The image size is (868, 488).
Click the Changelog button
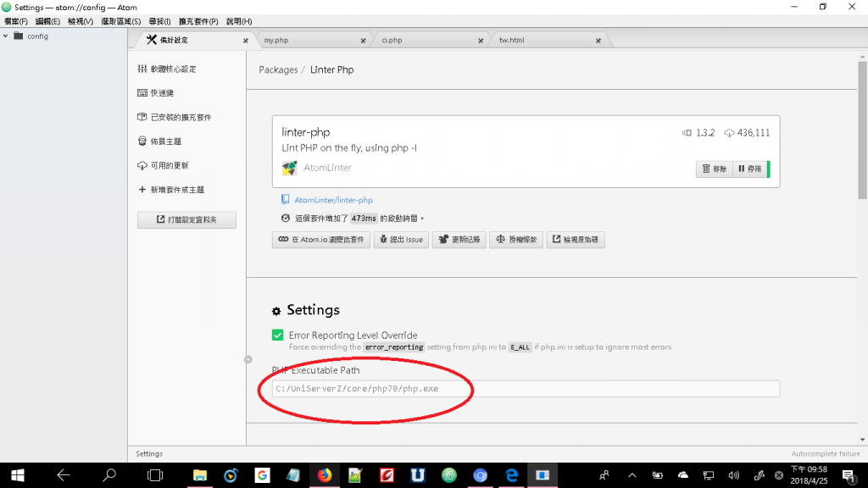459,240
